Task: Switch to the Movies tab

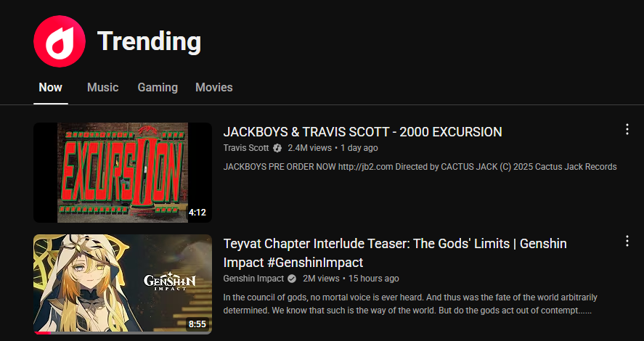Action: click(214, 87)
